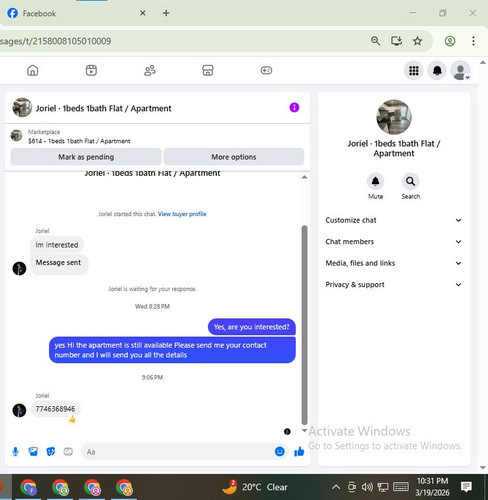Click the thumbs-up reaction on phone message
Image resolution: width=488 pixels, height=500 pixels.
point(72,419)
